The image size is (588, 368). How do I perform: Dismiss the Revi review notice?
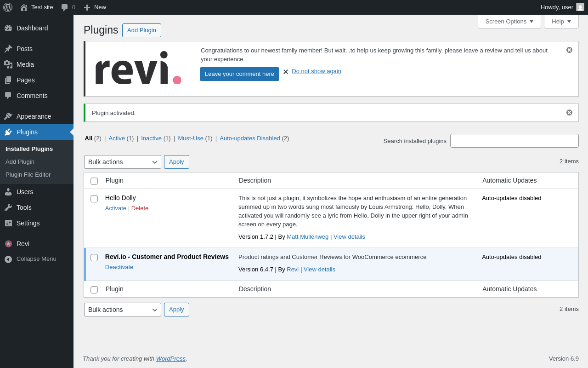coord(569,50)
